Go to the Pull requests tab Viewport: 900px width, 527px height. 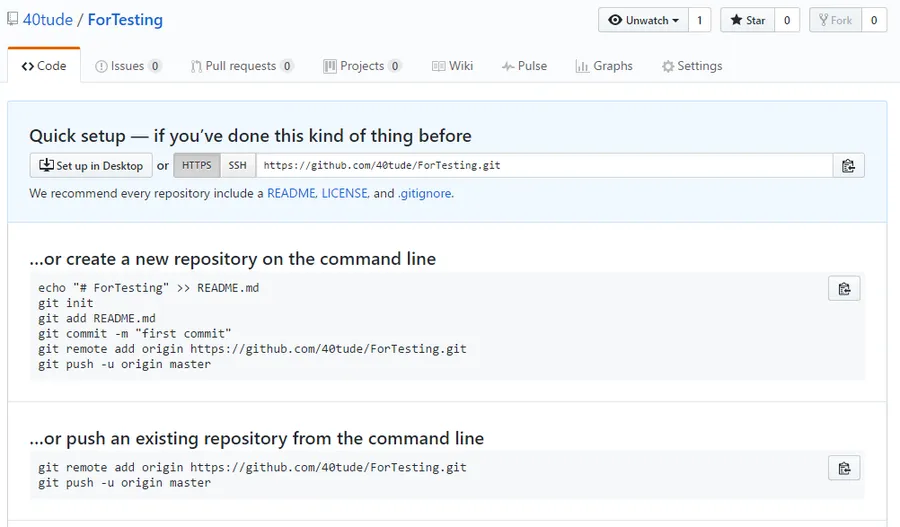(242, 66)
